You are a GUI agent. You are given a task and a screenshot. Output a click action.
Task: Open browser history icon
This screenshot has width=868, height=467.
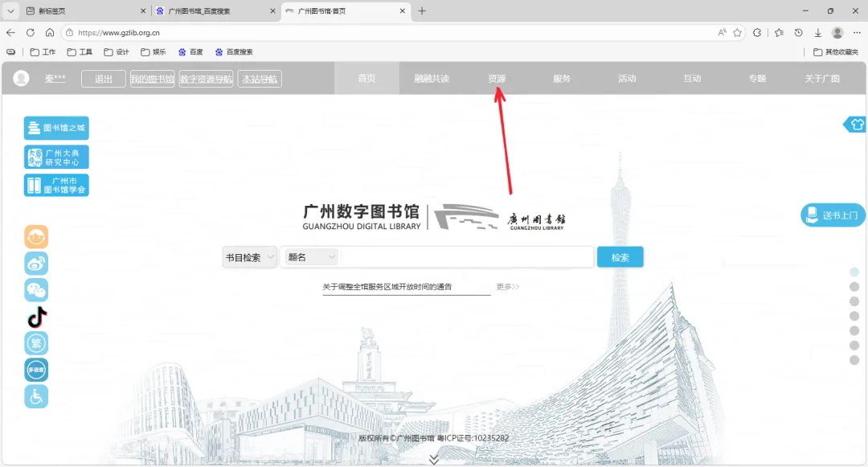click(x=798, y=33)
